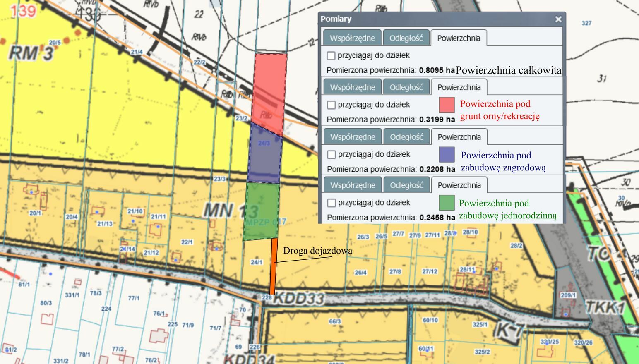Viewport: 639px width, 364px height.
Task: Click the green zabudowa jednorodzinna swatch
Action: [447, 203]
